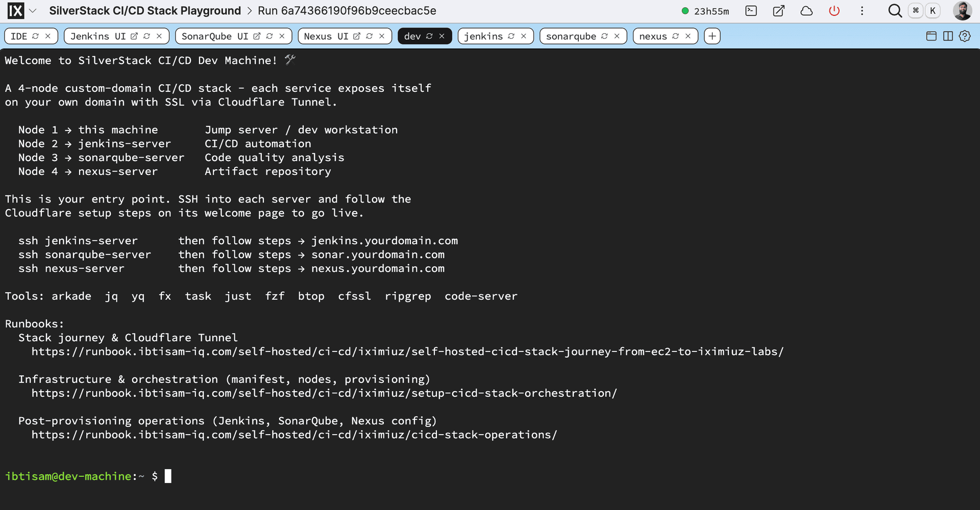Open the SilverStack CI/CD Stack Playground breadcrumb
The image size is (980, 510).
[x=145, y=11]
